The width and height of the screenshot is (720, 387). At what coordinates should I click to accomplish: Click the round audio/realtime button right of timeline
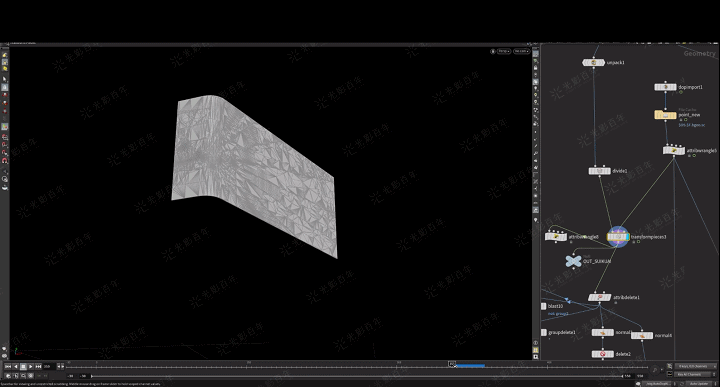pyautogui.click(x=655, y=369)
